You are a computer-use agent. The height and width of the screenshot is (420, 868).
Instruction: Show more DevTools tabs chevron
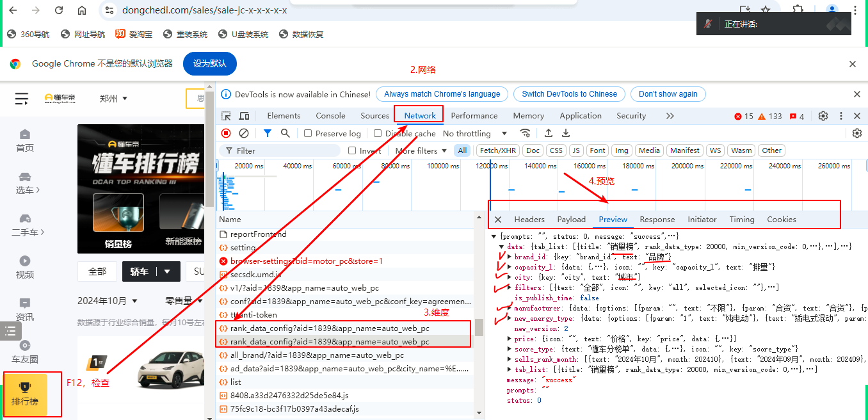(x=670, y=116)
